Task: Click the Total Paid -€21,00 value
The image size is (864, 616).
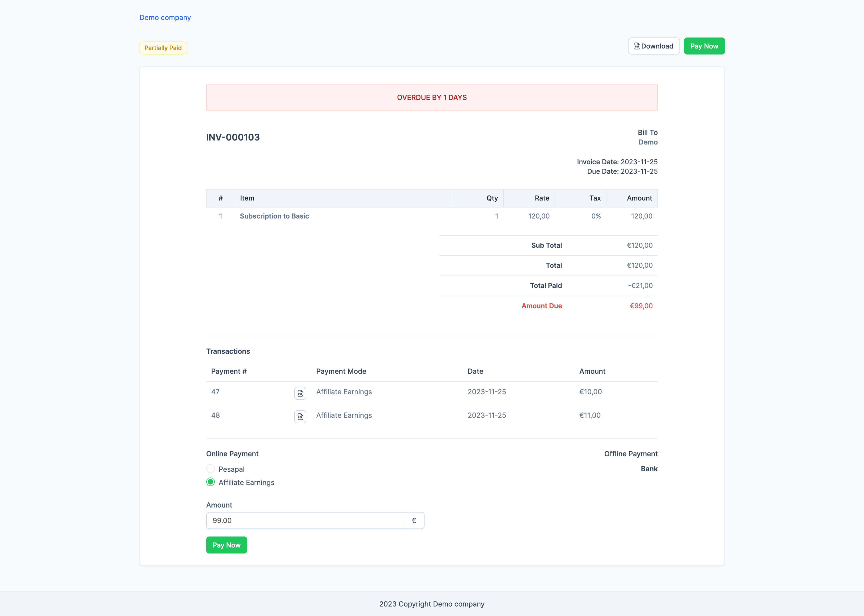Action: (640, 285)
